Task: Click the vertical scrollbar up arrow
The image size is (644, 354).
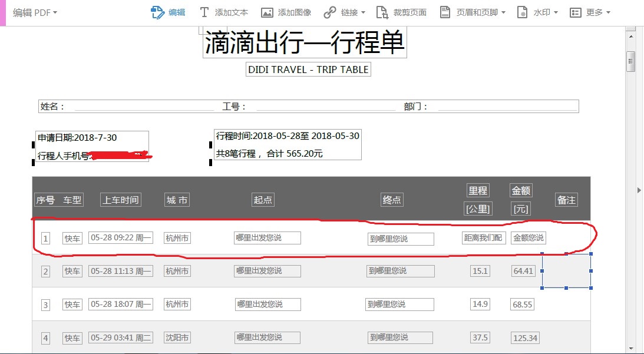Action: [631, 37]
